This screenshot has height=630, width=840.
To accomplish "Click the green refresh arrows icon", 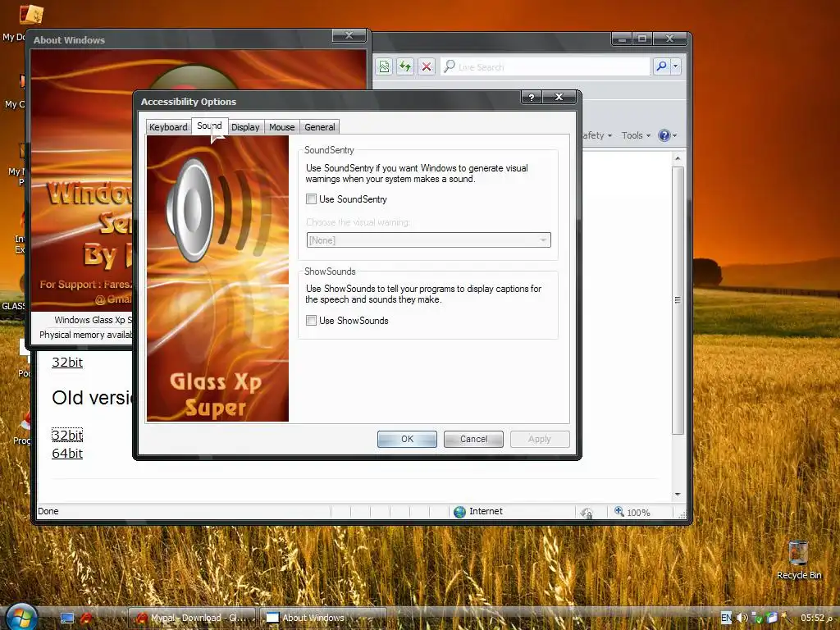I will pos(405,66).
